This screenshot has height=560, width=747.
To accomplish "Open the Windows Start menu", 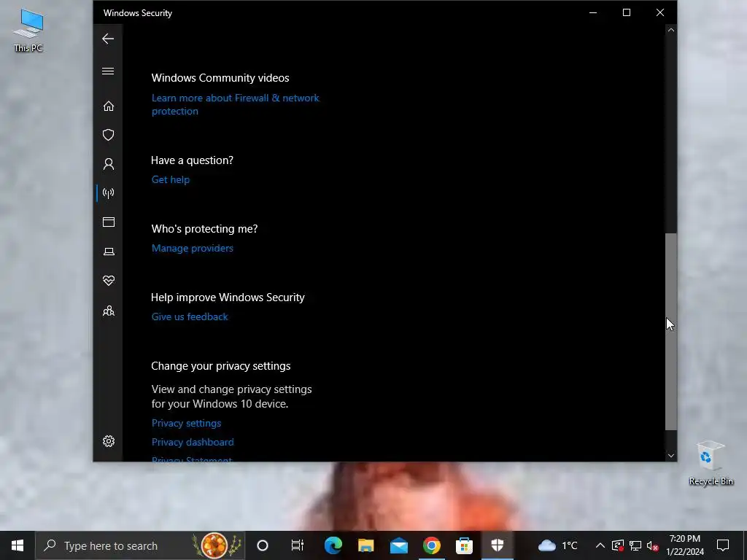I will (x=18, y=545).
